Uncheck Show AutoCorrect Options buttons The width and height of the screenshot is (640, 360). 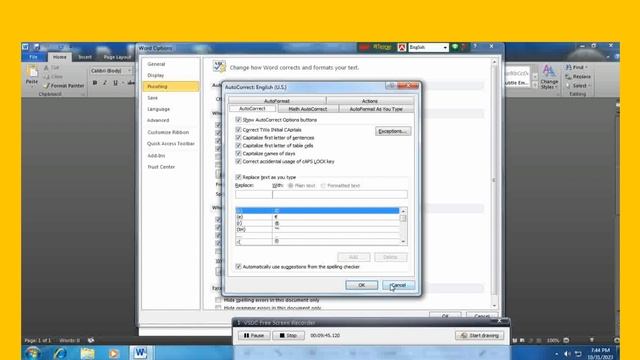[238, 120]
